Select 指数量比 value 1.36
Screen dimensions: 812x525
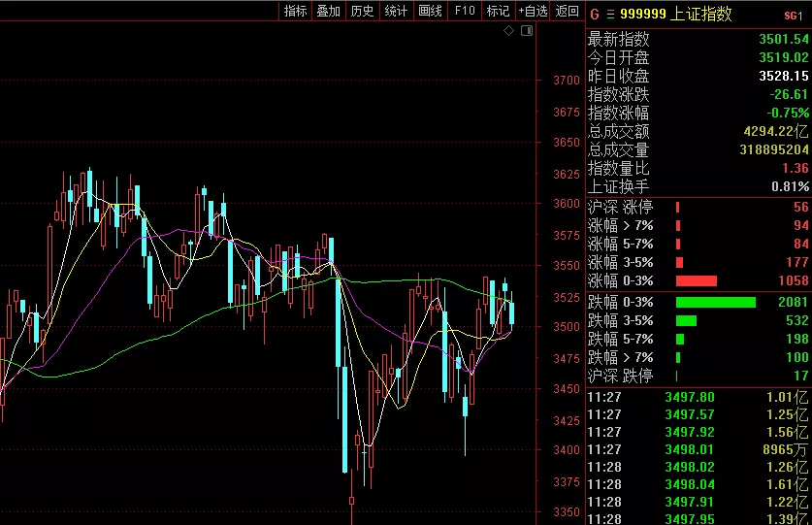point(795,168)
